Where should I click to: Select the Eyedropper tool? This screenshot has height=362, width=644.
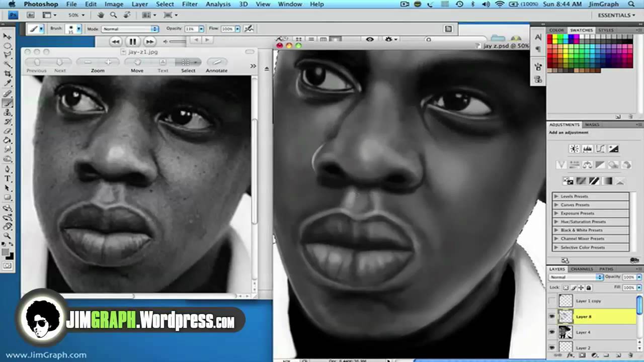point(8,83)
